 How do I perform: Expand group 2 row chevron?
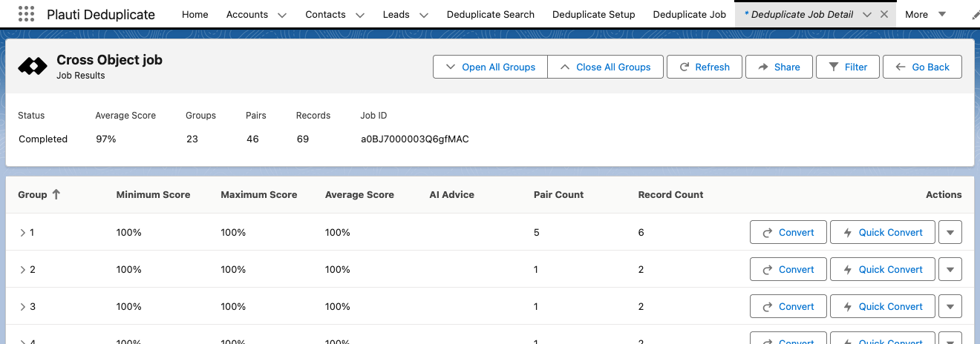[23, 270]
